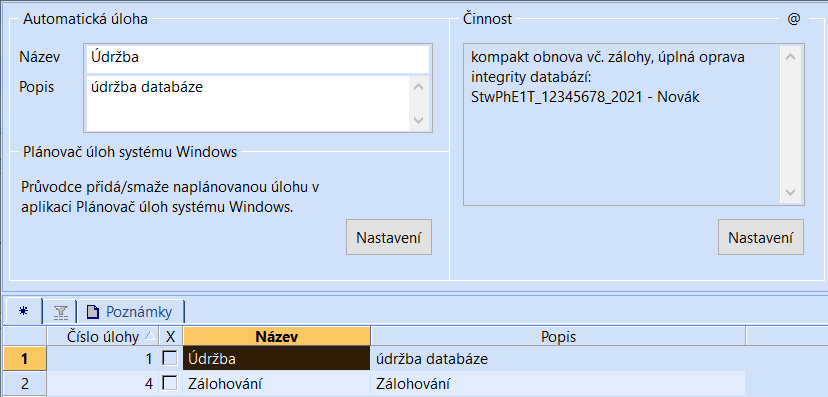Tick the X checkbox in Zálohování row
This screenshot has height=397, width=828.
(x=170, y=383)
